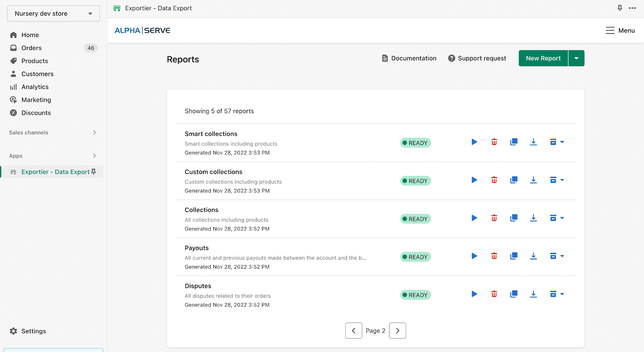
Task: Go to next reports page
Action: [398, 331]
